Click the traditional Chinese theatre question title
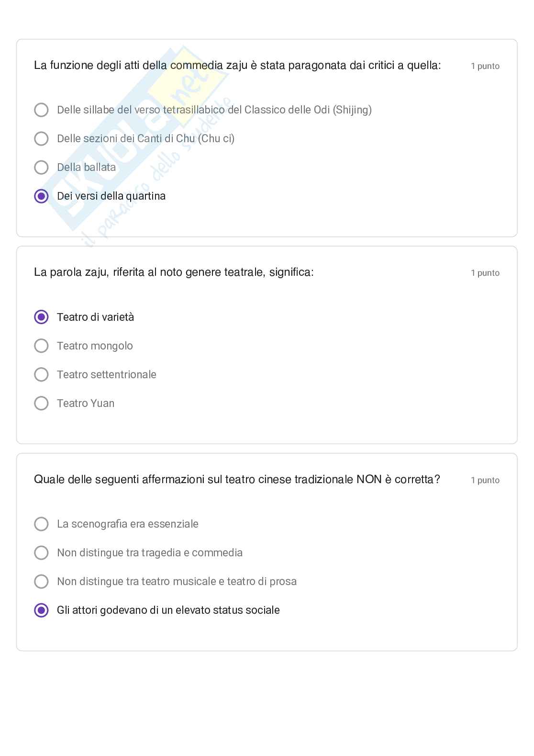 (x=237, y=480)
